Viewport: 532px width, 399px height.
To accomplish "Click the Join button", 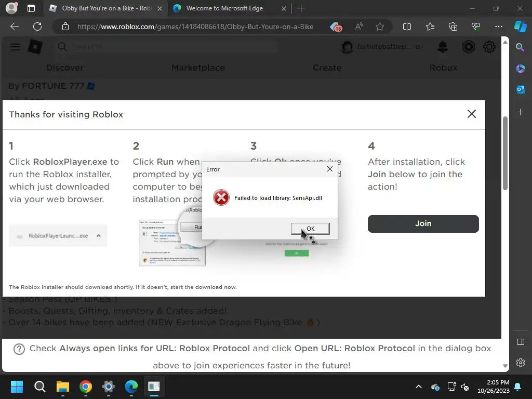I will (x=423, y=223).
